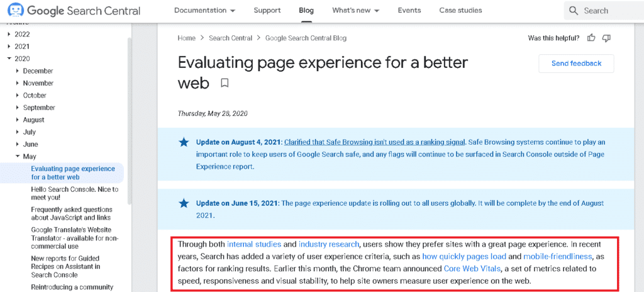Open Hello Search Console sidebar article
The height and width of the screenshot is (292, 644).
(x=75, y=193)
